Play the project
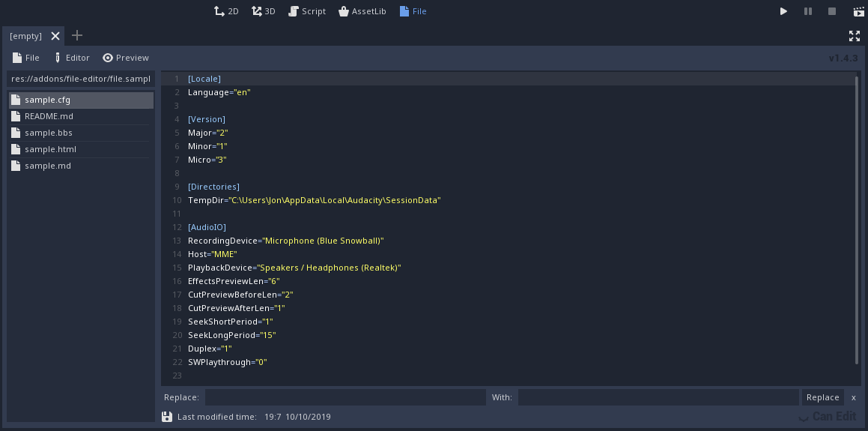The height and width of the screenshot is (431, 868). [x=783, y=11]
